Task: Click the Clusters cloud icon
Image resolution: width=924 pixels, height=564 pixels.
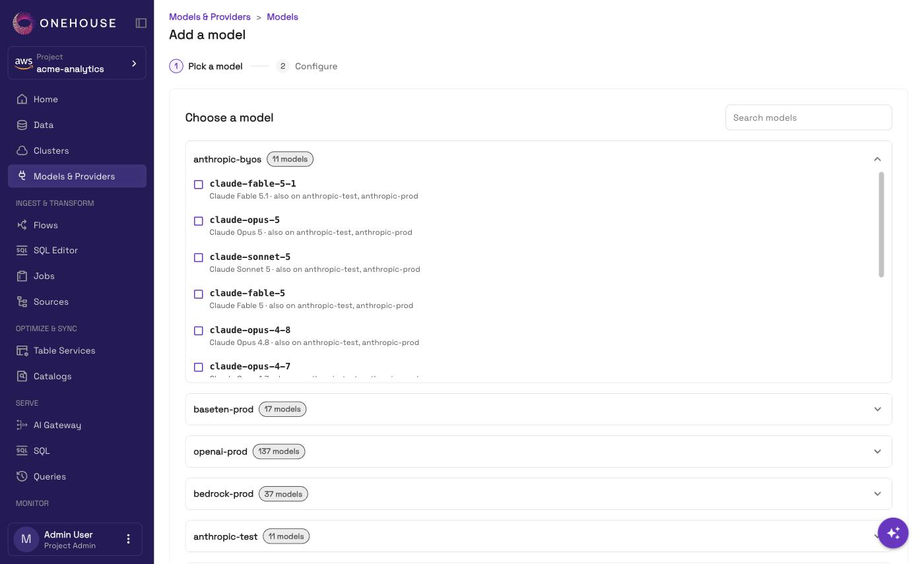Action: coord(22,150)
